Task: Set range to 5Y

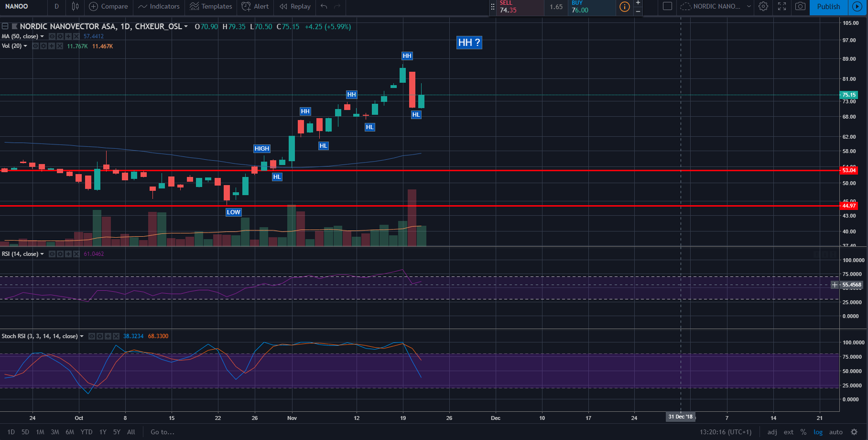Action: (x=117, y=432)
